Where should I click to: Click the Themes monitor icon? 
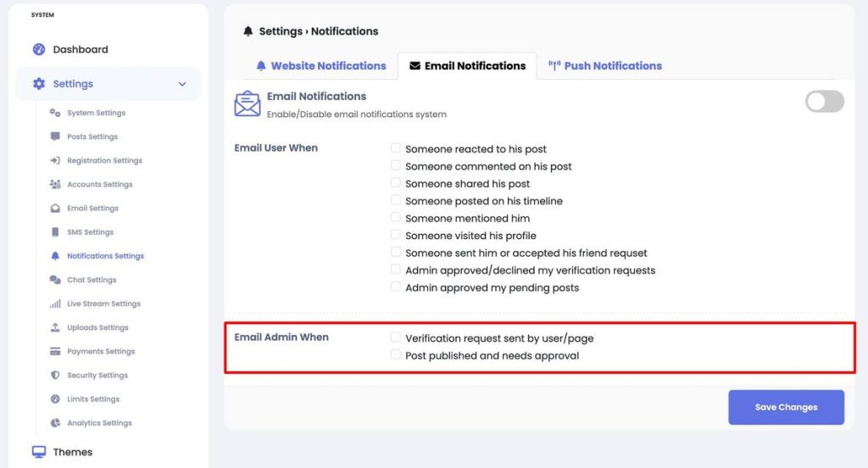pyautogui.click(x=39, y=452)
